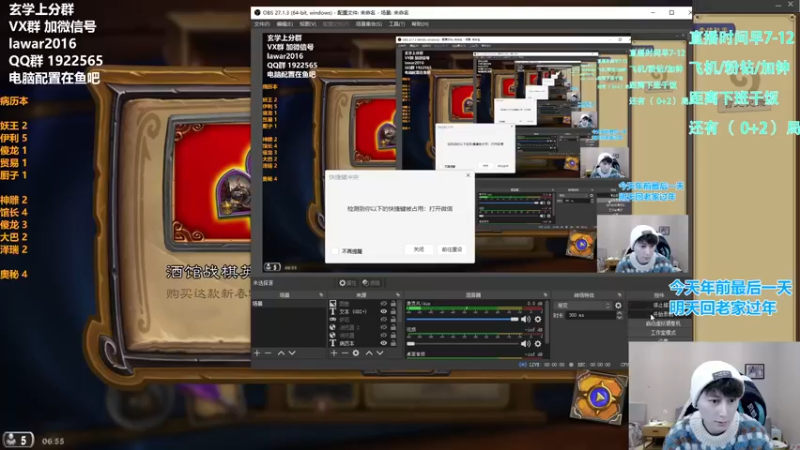Decrease transition duration with down stepper
This screenshot has height=450, width=800.
click(x=619, y=317)
